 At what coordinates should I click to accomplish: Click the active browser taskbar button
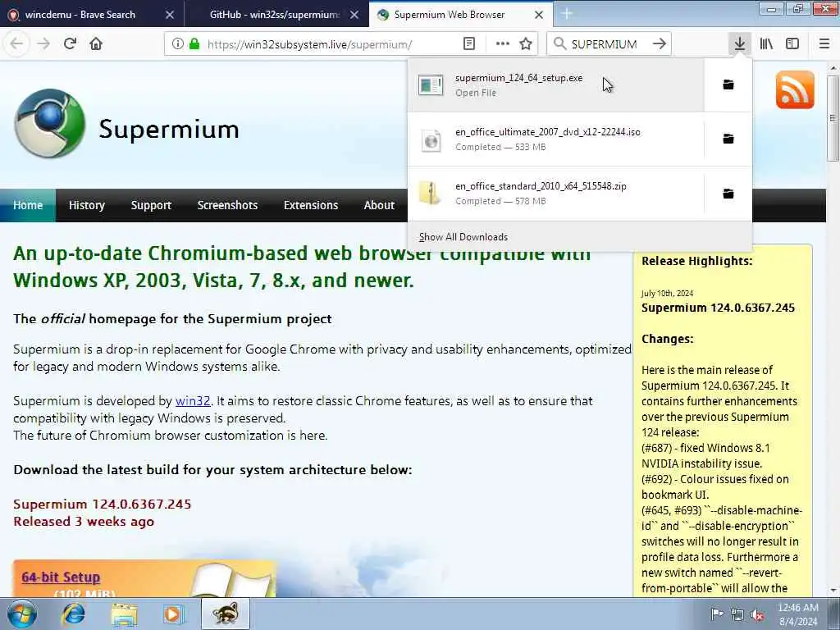coord(225,614)
